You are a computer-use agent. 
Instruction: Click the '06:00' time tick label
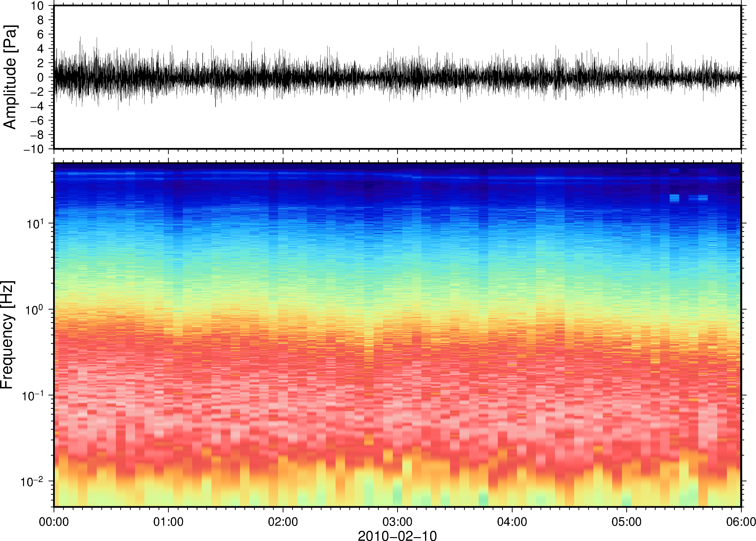click(741, 522)
